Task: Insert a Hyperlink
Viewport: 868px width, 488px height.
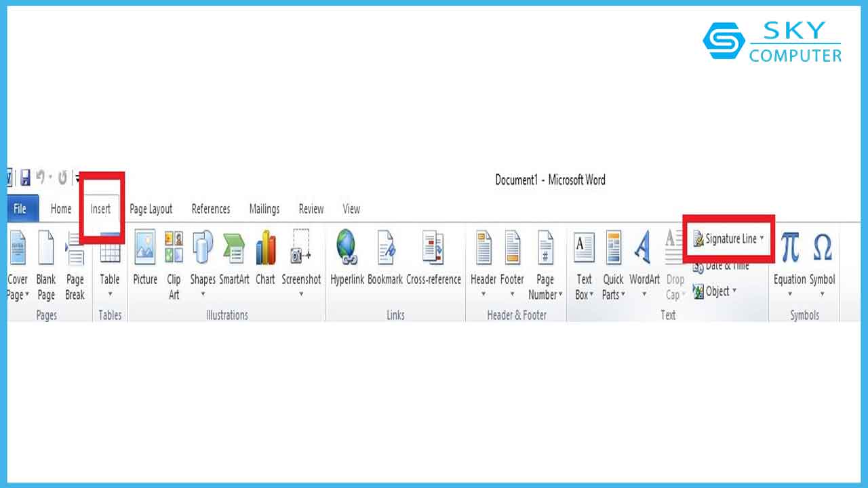Action: click(x=347, y=258)
